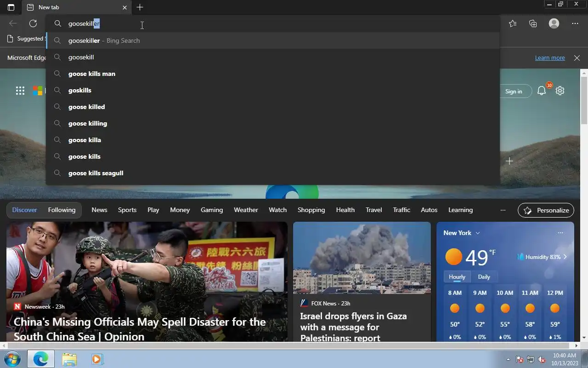Screen dimensions: 588x368
Task: Open the Collections icon
Action: tap(533, 23)
